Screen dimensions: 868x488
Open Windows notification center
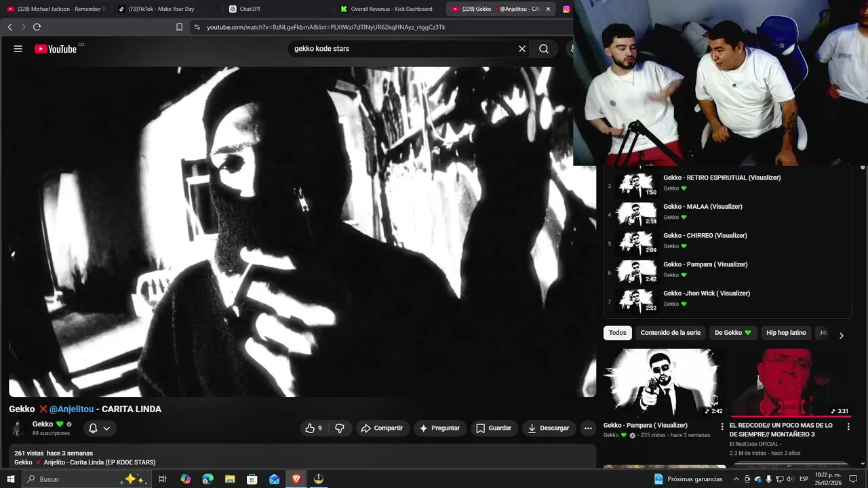tap(854, 479)
